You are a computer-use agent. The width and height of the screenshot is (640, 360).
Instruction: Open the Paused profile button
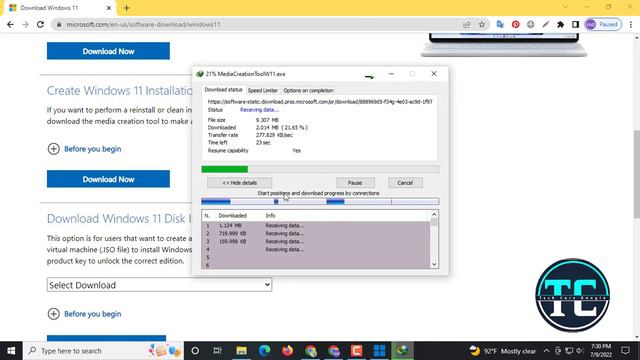[x=603, y=24]
